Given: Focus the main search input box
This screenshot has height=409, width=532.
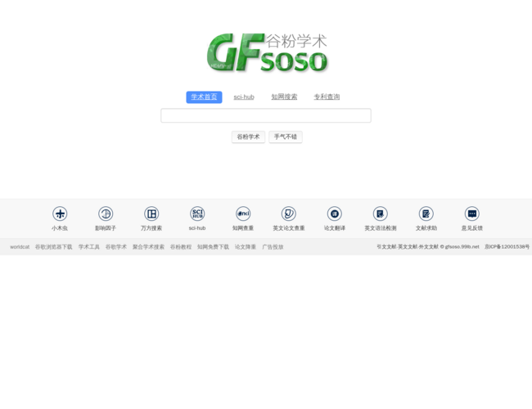Looking at the screenshot, I should [266, 115].
